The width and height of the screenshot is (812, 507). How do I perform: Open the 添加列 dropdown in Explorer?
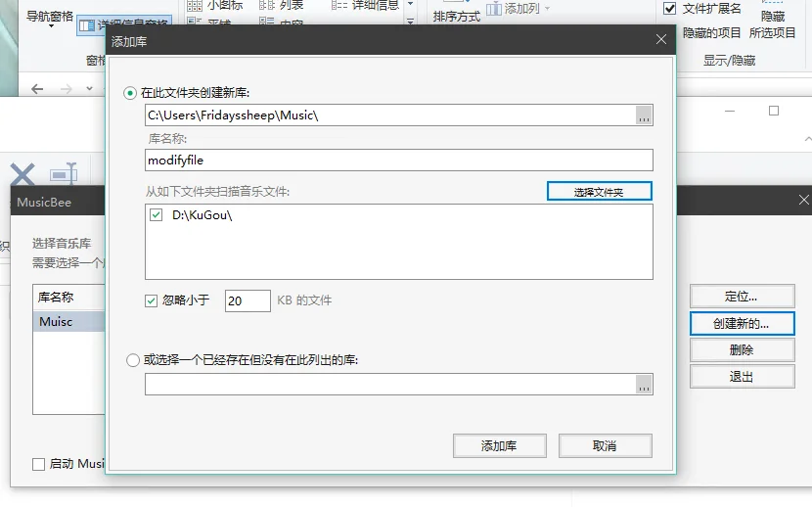click(518, 8)
